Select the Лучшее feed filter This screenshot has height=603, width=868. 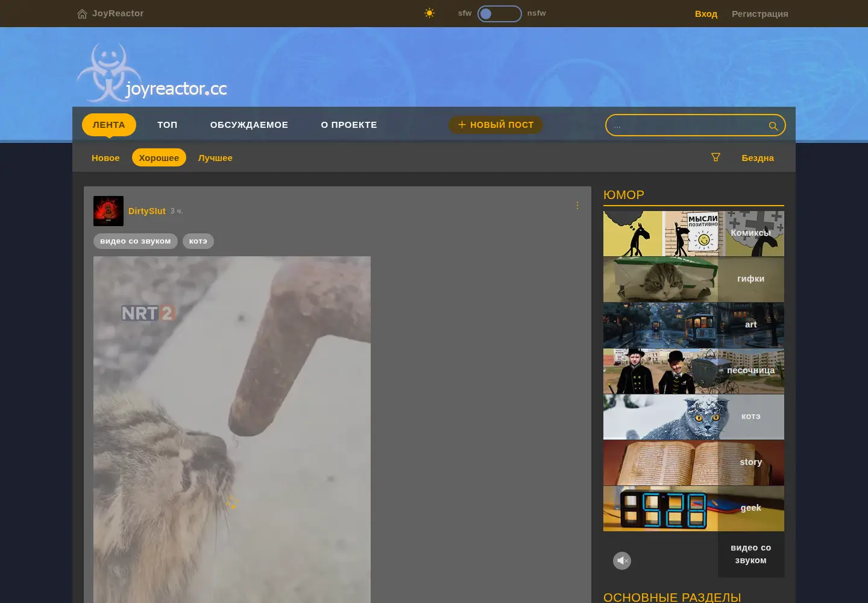tap(215, 158)
